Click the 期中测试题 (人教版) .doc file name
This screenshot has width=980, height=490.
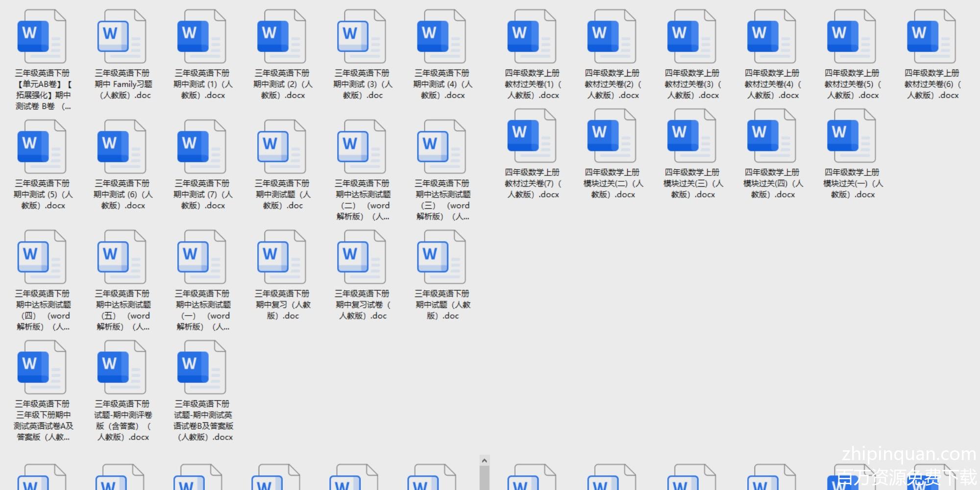282,195
